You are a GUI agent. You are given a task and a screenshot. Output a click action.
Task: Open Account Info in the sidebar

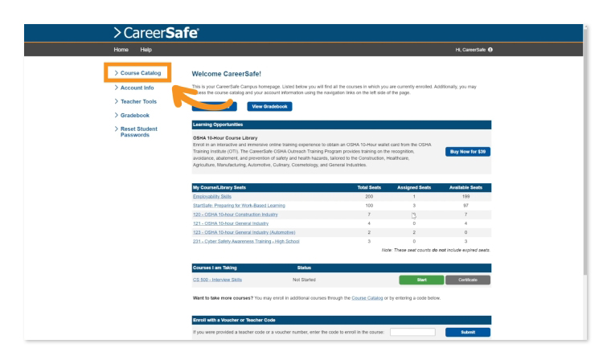137,88
